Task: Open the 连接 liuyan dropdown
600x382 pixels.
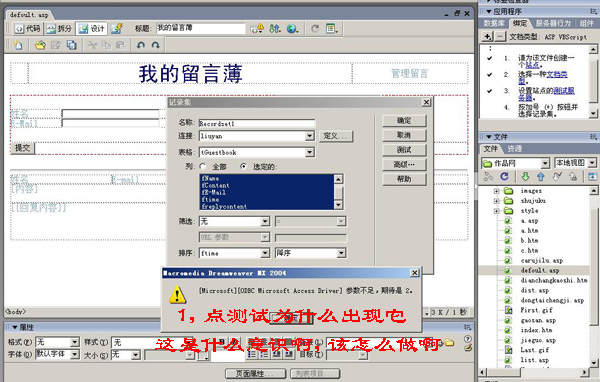Action: click(310, 136)
